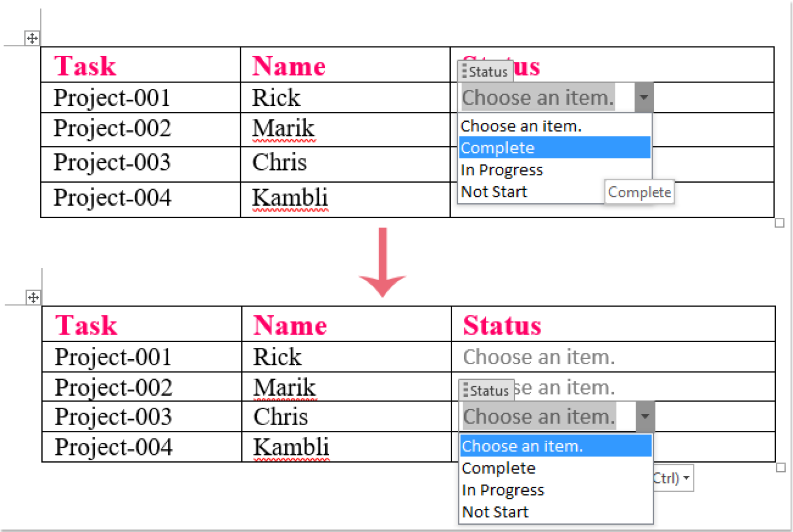
Task: Choose 'Choose an item.' in the lower dropdown
Action: click(522, 446)
